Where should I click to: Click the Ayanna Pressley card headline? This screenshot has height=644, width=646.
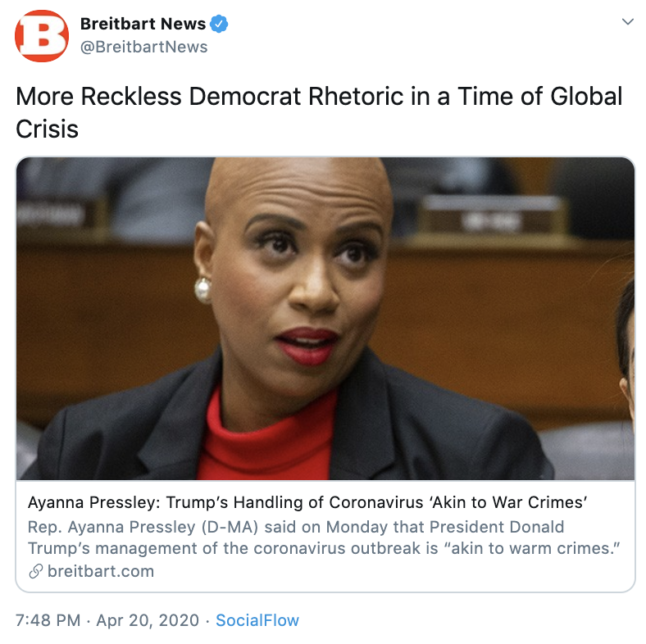307,502
